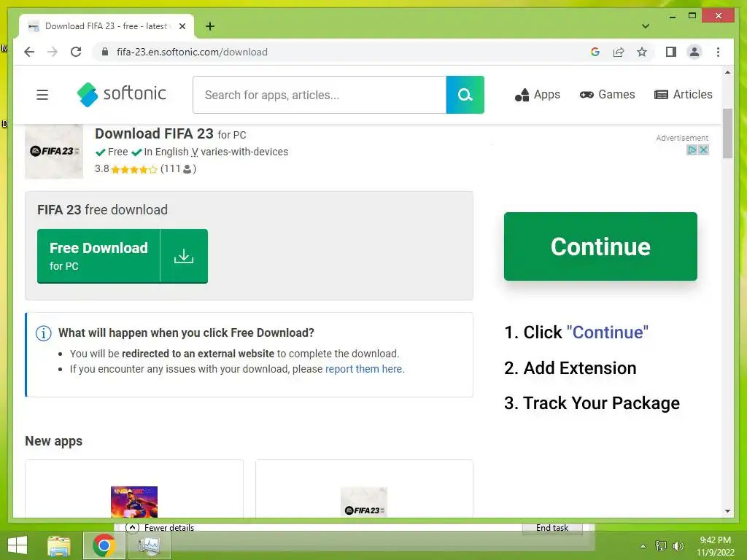Go back to the previous page
The width and height of the screenshot is (747, 560).
click(x=29, y=52)
